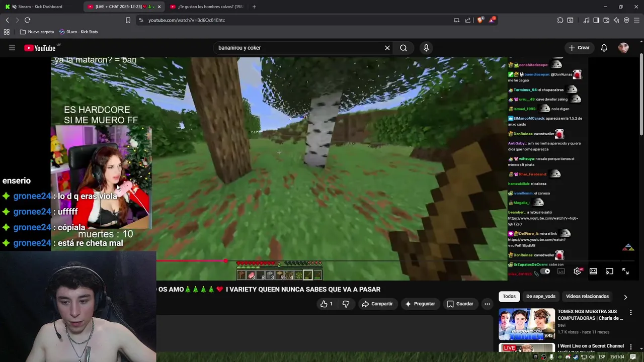Enter fullscreen on the video player
This screenshot has height=362, width=644.
click(625, 271)
